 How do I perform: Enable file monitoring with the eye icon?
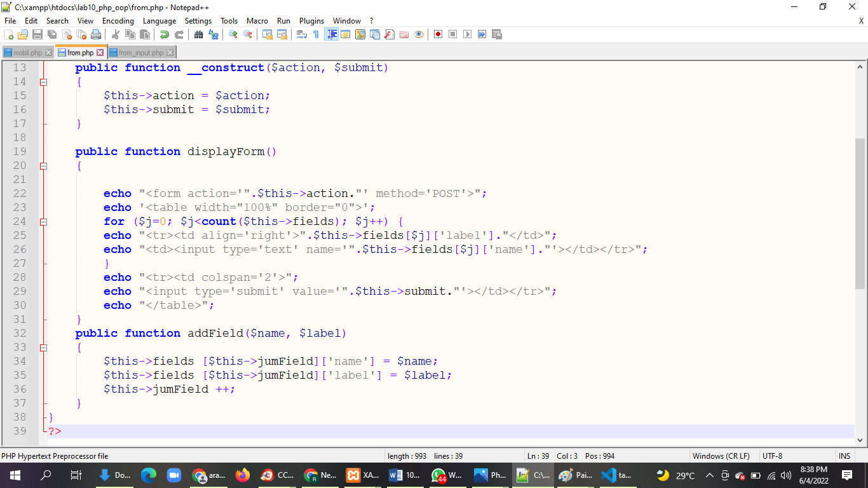[x=419, y=34]
